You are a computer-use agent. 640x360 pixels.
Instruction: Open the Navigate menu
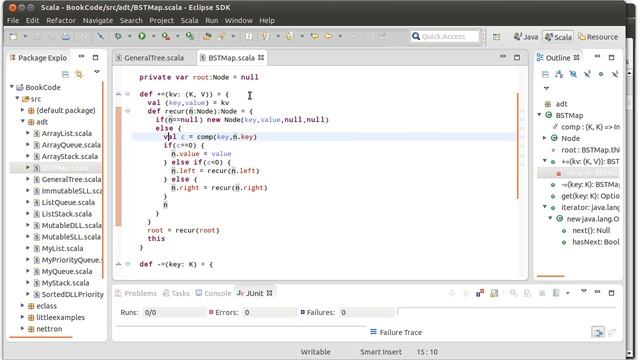[98, 20]
